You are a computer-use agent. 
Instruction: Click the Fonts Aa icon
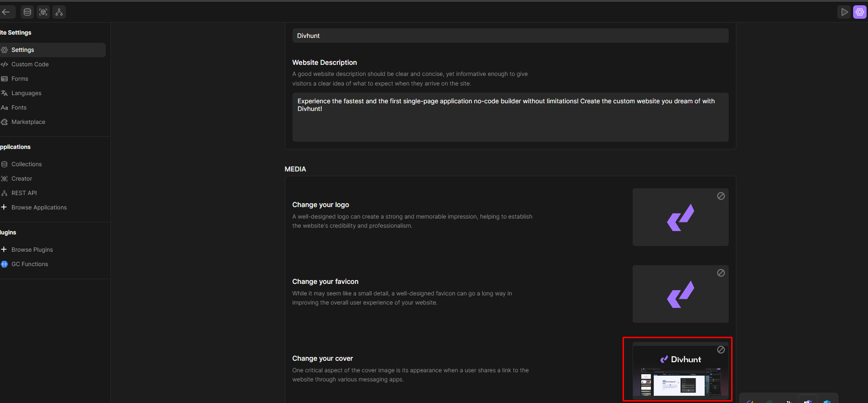[x=4, y=108]
